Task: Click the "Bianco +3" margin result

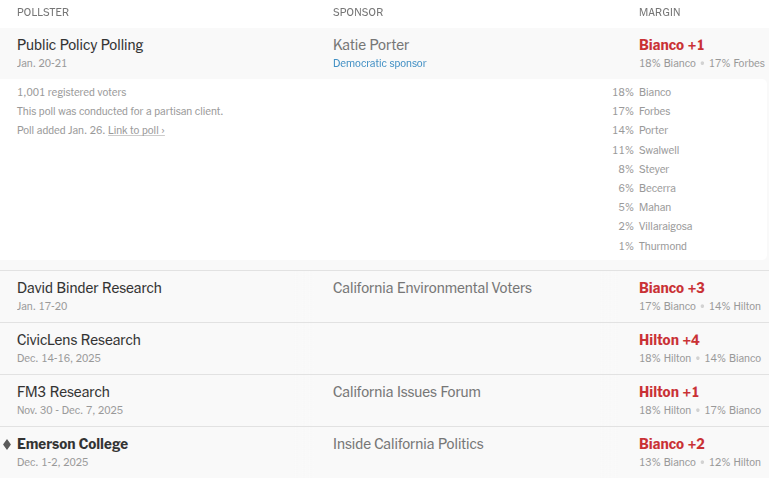Action: click(x=672, y=288)
